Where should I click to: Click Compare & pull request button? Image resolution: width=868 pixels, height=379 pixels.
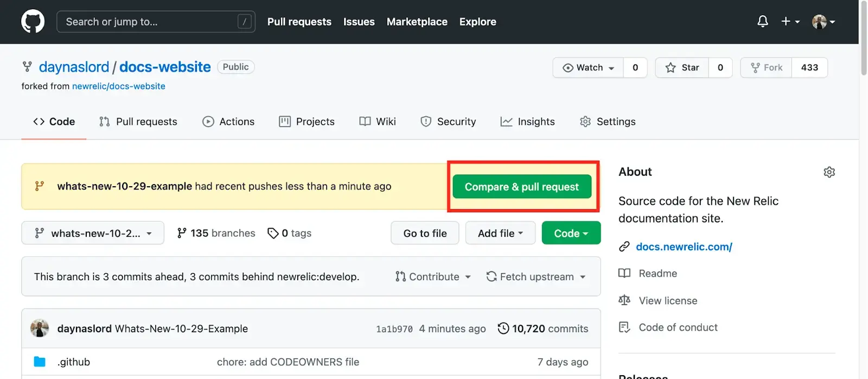(522, 187)
